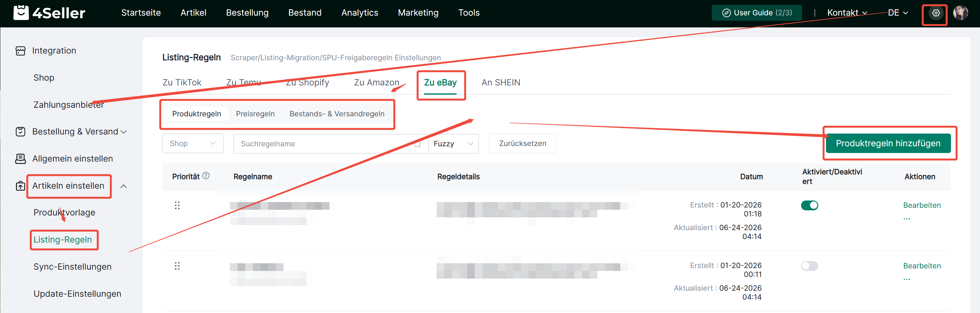The image size is (980, 313).
Task: Open Zahlungsanbieter in the sidebar
Action: click(69, 105)
